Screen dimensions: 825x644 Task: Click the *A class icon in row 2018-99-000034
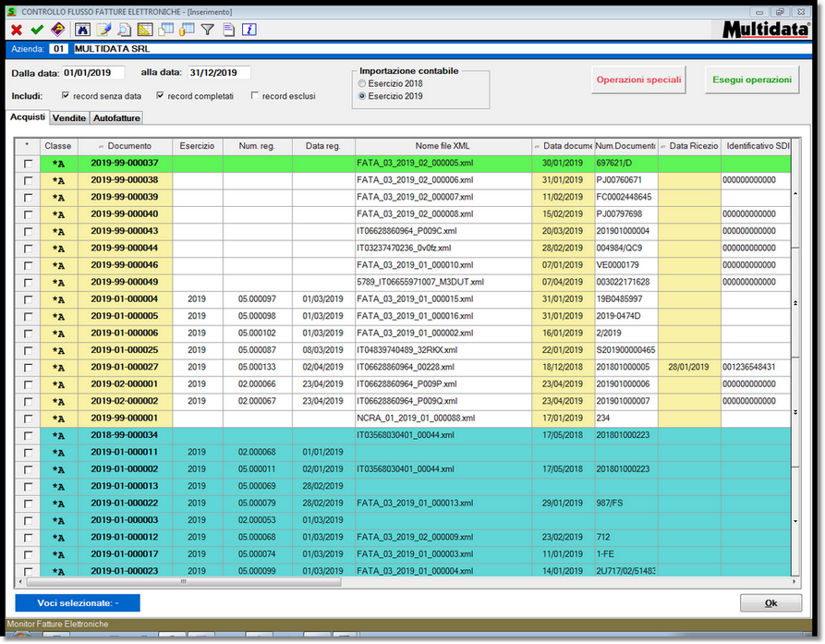58,436
